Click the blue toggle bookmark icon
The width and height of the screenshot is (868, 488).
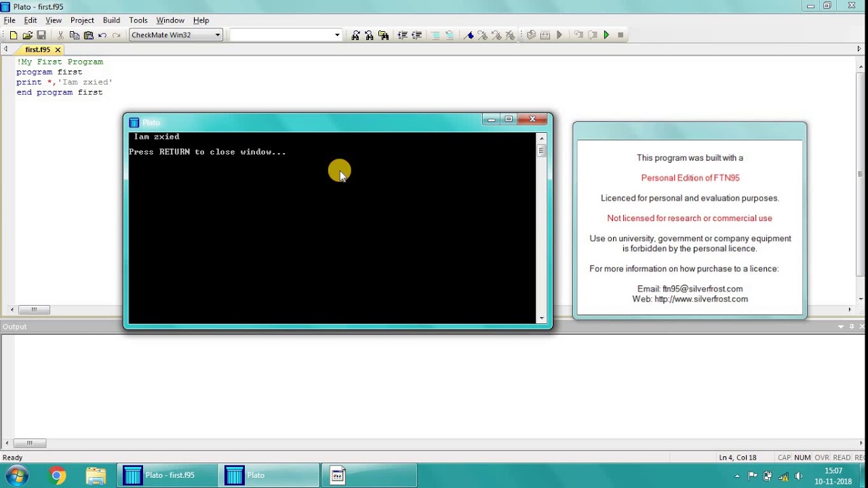(x=469, y=35)
